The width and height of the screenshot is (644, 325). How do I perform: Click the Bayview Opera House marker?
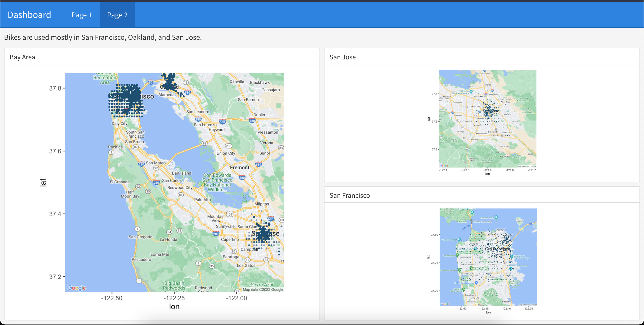coord(511,269)
